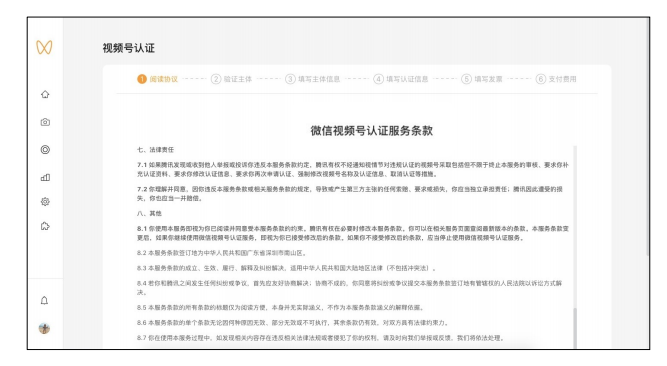Click clause 7.1 paragraph
Viewport: 667px width, 366px height.
click(x=353, y=169)
